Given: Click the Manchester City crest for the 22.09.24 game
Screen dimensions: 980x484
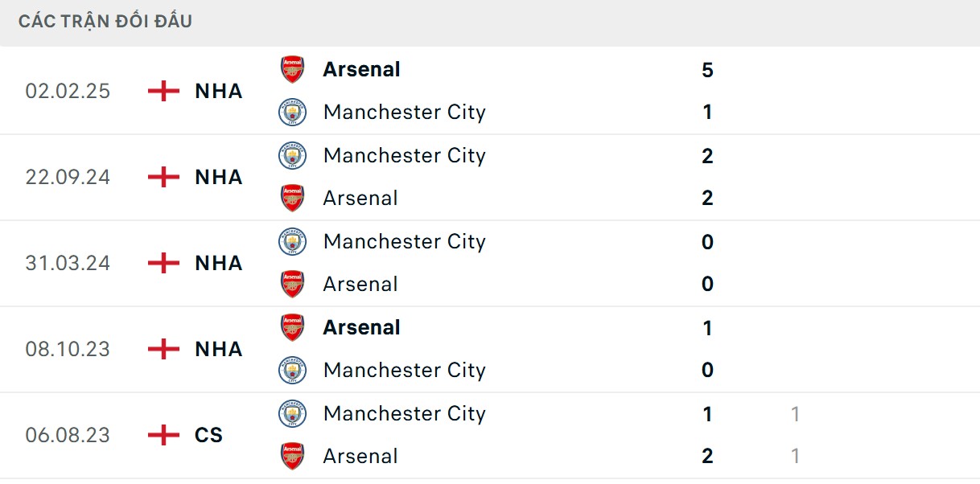Looking at the screenshot, I should click(291, 155).
